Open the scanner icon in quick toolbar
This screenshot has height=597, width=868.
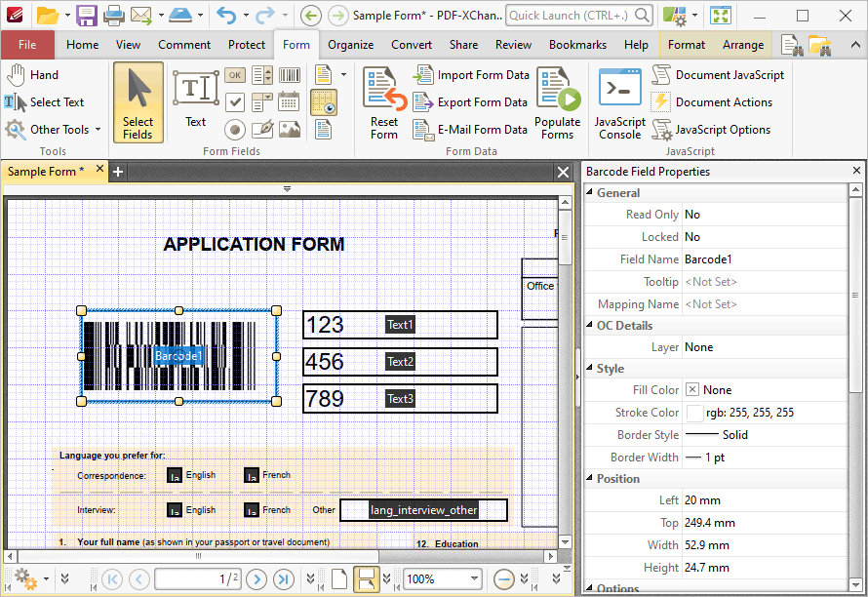coord(180,16)
